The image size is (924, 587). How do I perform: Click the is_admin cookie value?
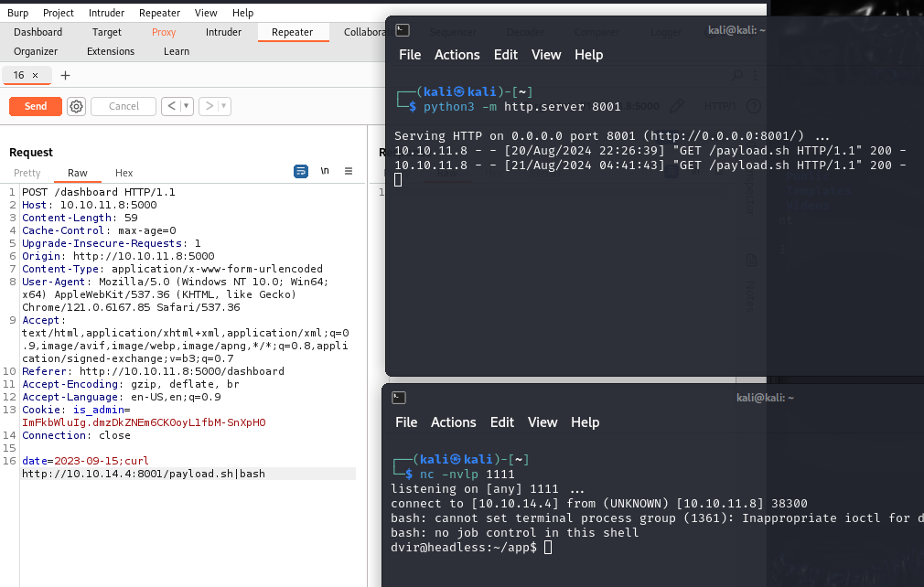tap(144, 422)
